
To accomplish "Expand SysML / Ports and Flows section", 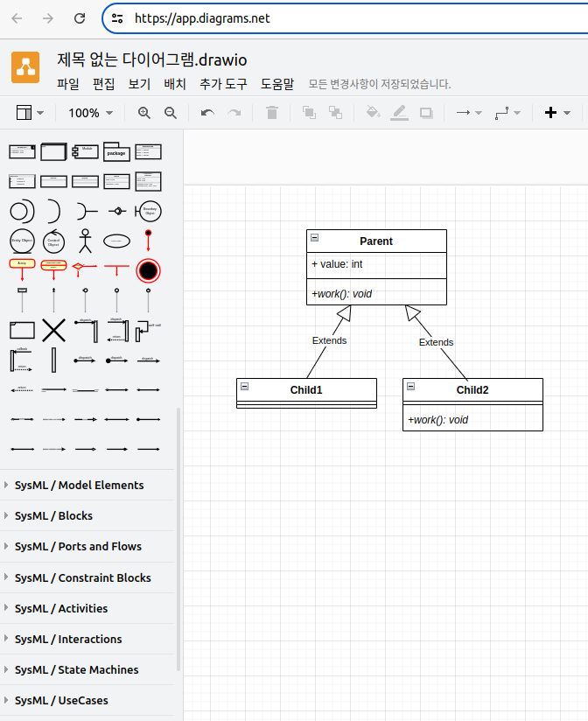I will tap(87, 546).
